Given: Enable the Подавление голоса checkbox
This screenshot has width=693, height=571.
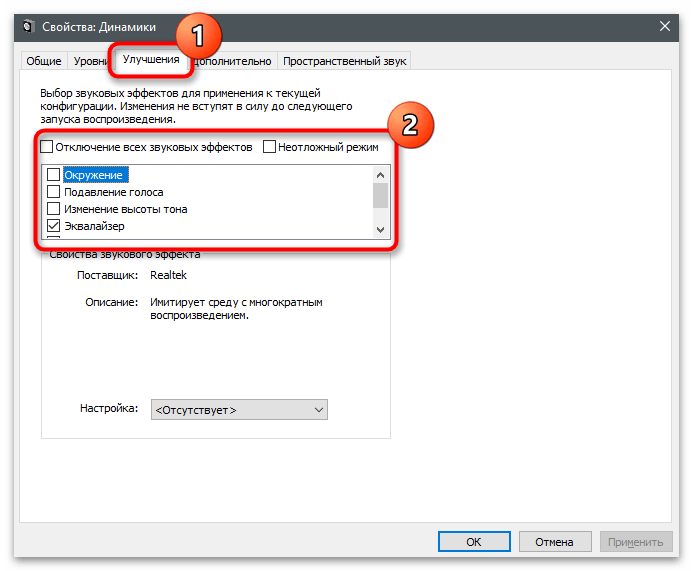Looking at the screenshot, I should pyautogui.click(x=53, y=192).
